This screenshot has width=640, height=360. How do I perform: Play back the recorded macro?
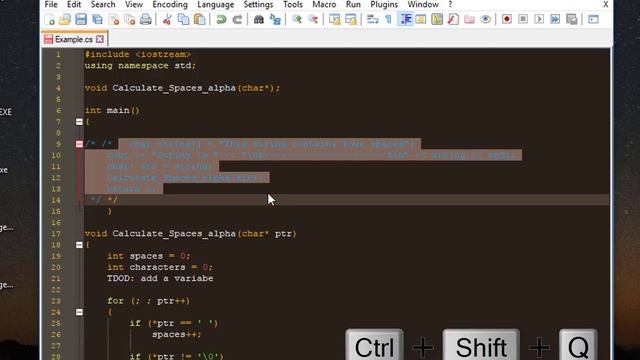point(539,19)
